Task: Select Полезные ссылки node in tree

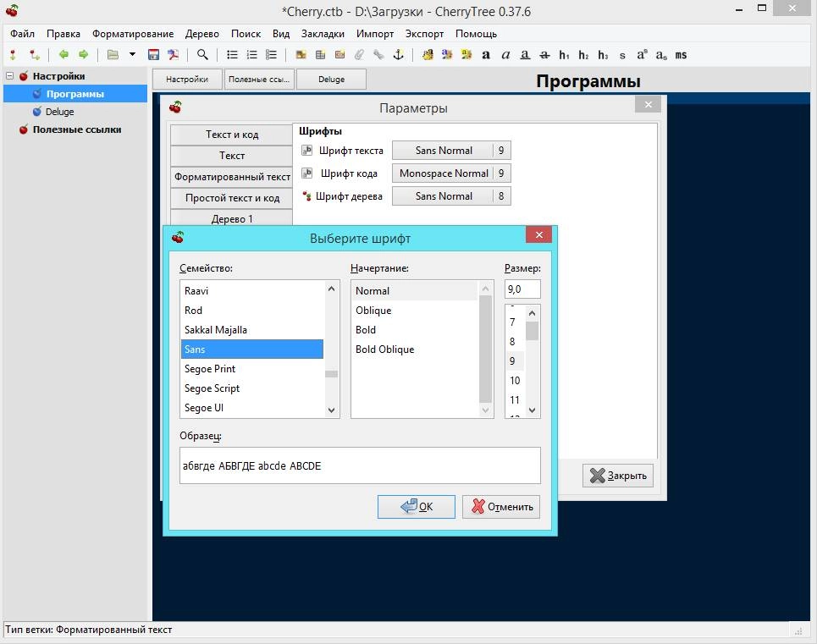Action: coord(77,129)
